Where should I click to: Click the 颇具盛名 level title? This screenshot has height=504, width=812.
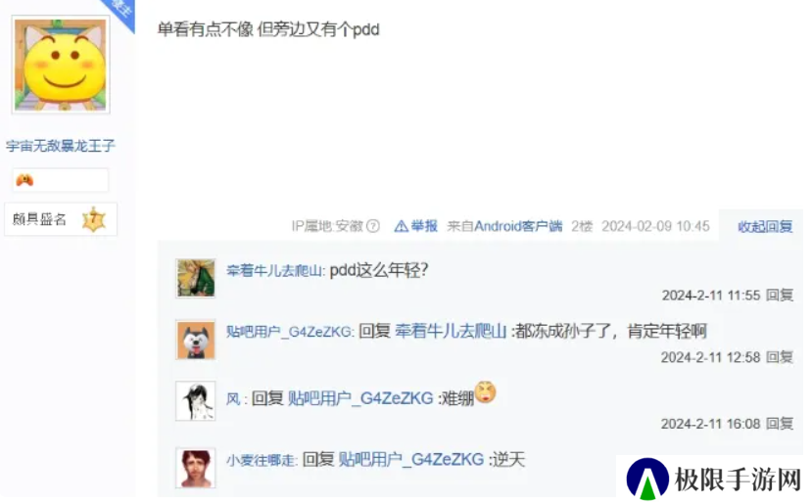tap(39, 219)
